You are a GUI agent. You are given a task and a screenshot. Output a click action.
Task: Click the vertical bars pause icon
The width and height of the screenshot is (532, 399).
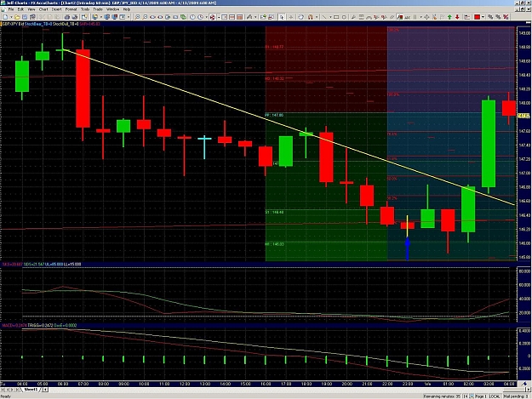(415, 17)
